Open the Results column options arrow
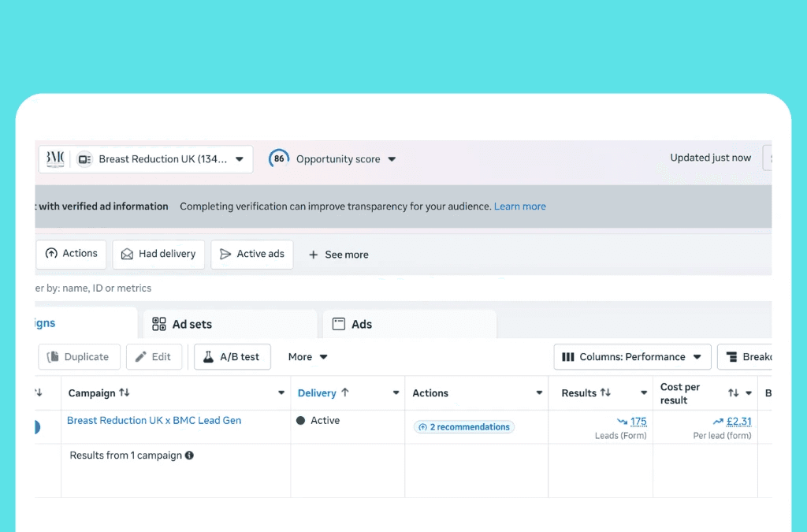The height and width of the screenshot is (532, 807). 643,393
